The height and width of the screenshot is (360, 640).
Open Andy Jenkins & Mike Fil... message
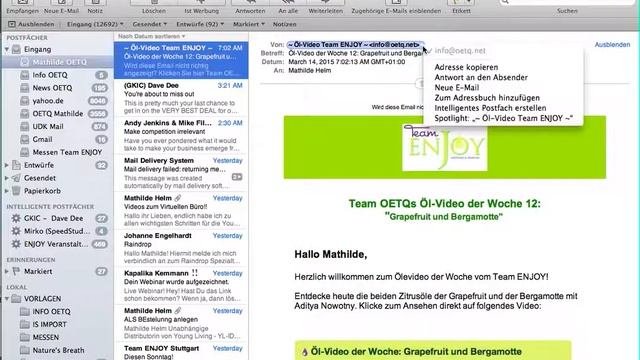(x=181, y=136)
